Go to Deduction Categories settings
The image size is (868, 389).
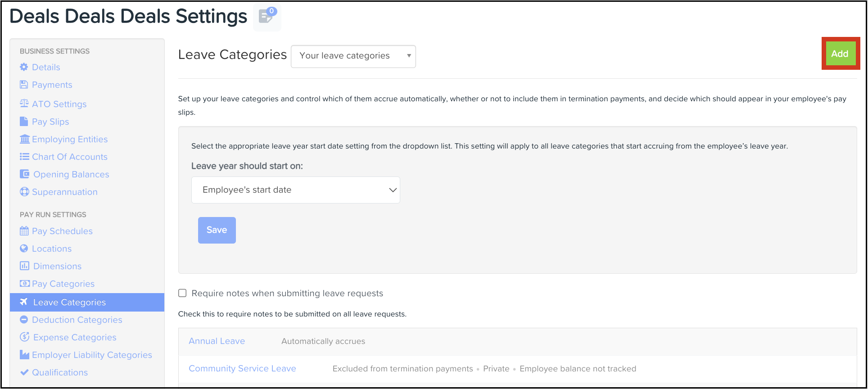pos(77,320)
